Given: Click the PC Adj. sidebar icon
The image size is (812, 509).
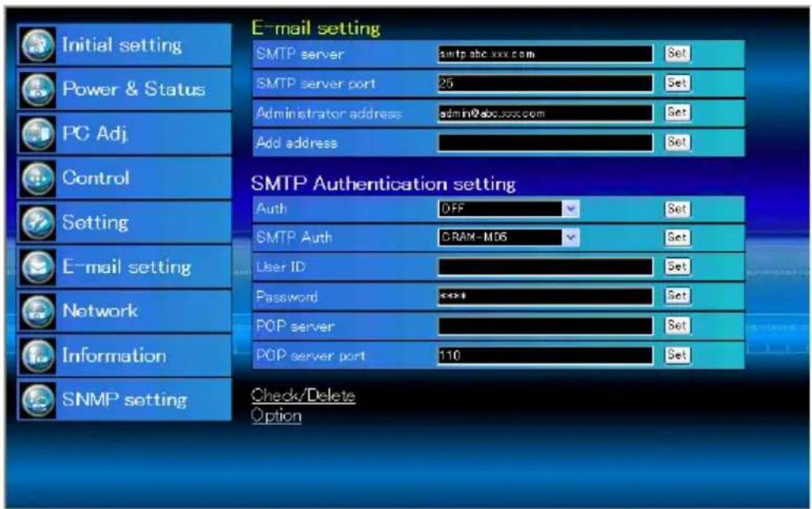Looking at the screenshot, I should 39,134.
